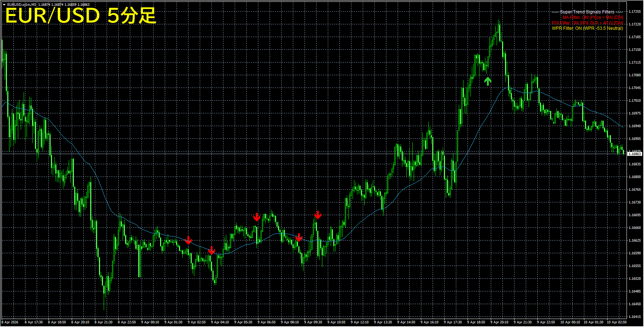Click the EURUSD.oj1m,M5 symbol label
The image size is (644, 327).
22,5
